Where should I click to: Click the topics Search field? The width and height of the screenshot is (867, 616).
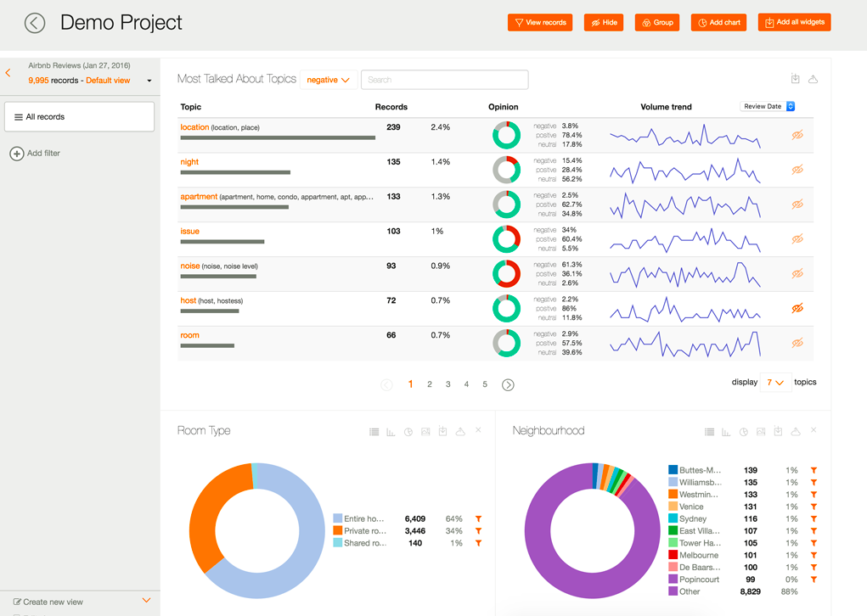pyautogui.click(x=445, y=80)
